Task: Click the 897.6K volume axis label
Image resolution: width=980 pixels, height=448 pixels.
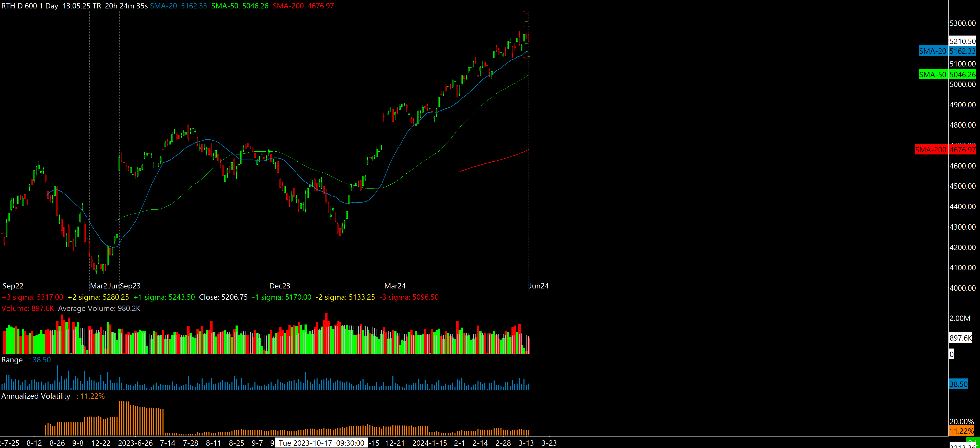Action: (961, 338)
